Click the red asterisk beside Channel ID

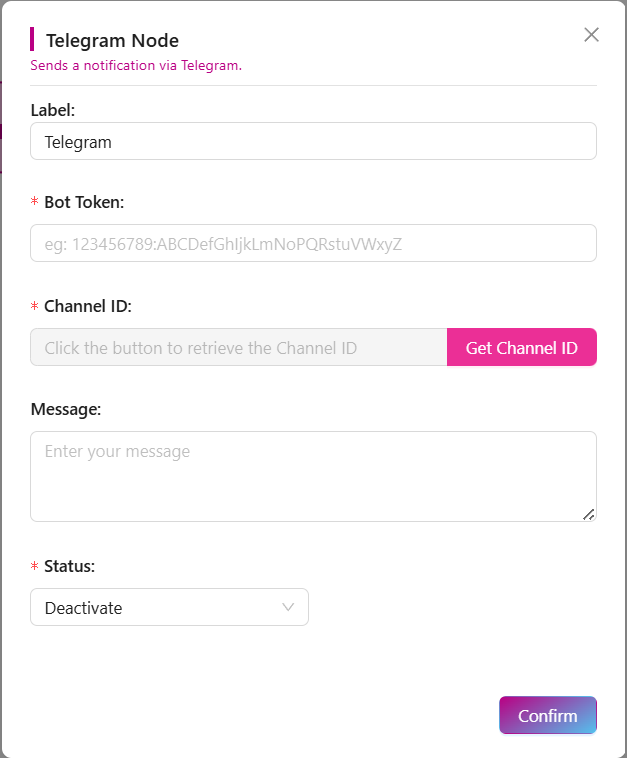(35, 307)
